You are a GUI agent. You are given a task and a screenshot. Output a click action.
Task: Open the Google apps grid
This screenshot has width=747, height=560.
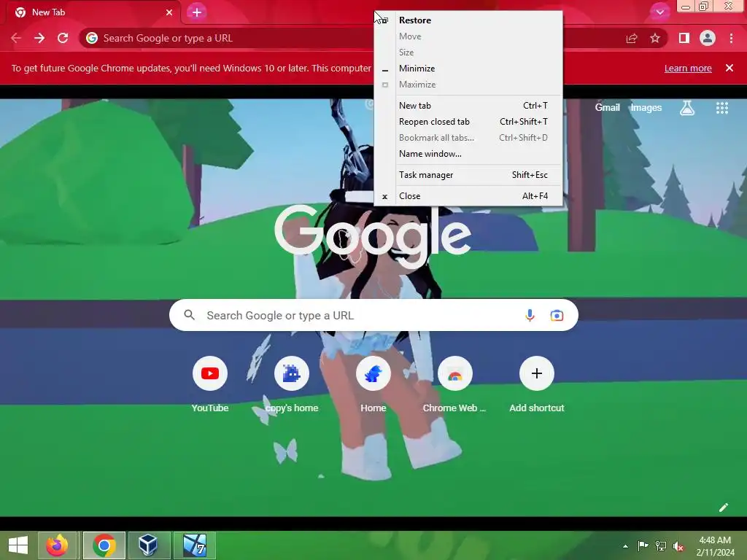tap(722, 108)
